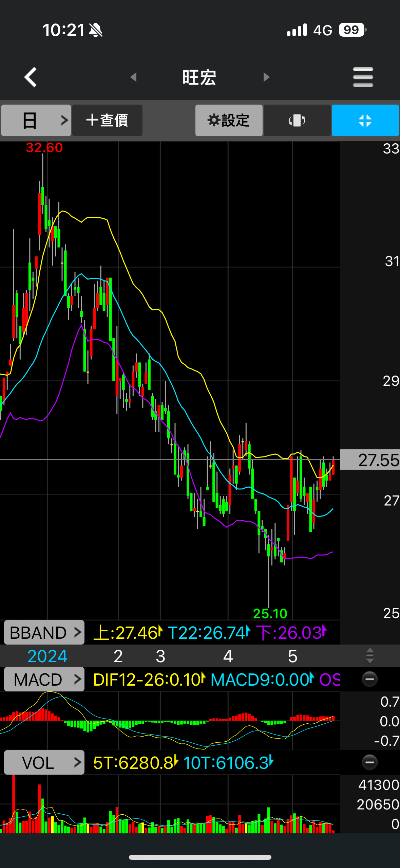Remove the VOL panel with minus icon
This screenshot has width=400, height=868.
coord(369,762)
